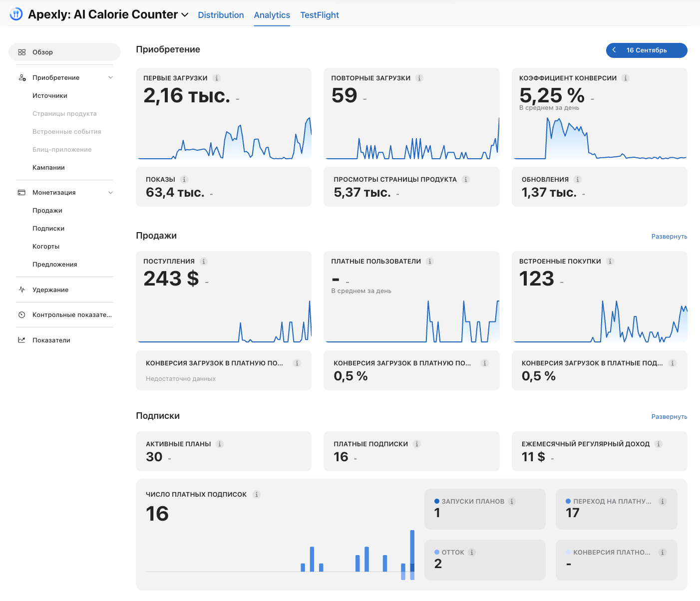Viewport: 700px width, 601px height.
Task: Show info for Платные подписки
Action: click(417, 444)
